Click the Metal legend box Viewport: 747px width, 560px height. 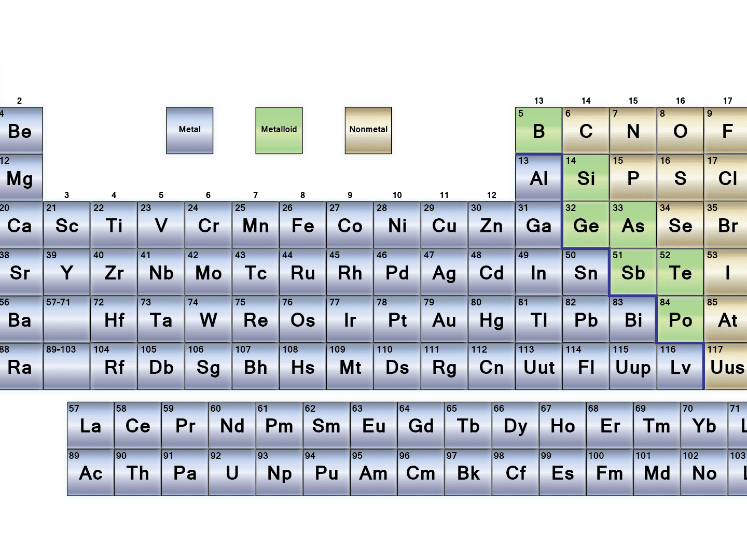coord(190,131)
